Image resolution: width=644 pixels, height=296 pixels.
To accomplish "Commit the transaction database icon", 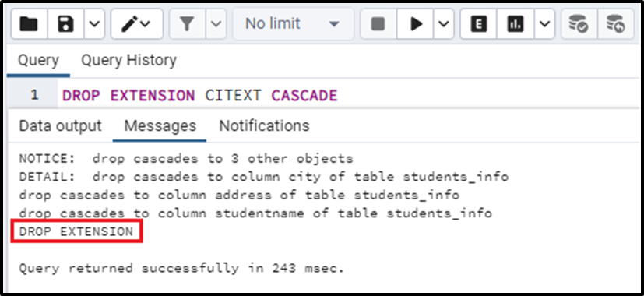I will (x=579, y=24).
